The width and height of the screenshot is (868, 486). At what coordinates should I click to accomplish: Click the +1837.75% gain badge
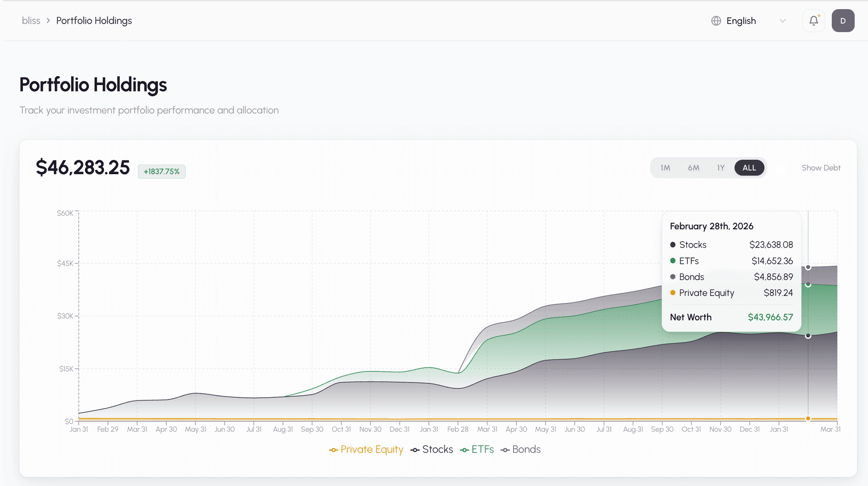pos(161,171)
